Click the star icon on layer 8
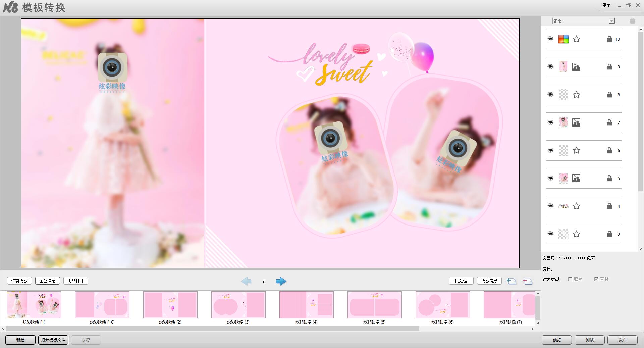644x348 pixels. [576, 95]
